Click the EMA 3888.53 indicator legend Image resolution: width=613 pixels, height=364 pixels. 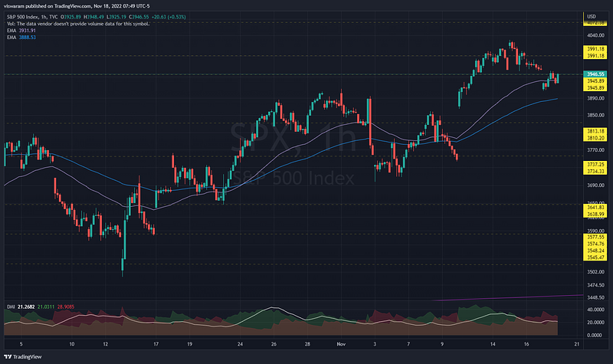click(x=21, y=37)
